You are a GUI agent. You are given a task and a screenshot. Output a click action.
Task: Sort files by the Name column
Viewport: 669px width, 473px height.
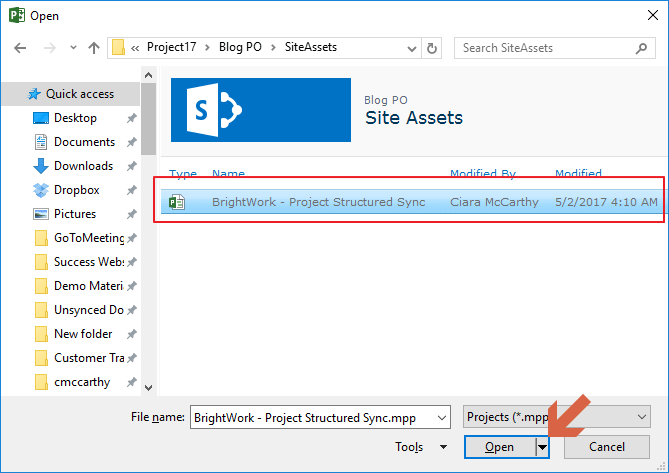[x=228, y=173]
